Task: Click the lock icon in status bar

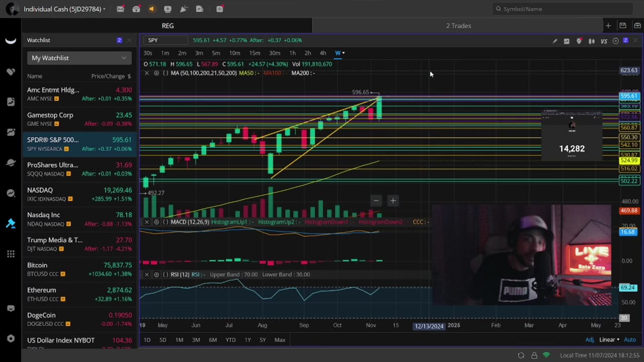Action: [534, 355]
